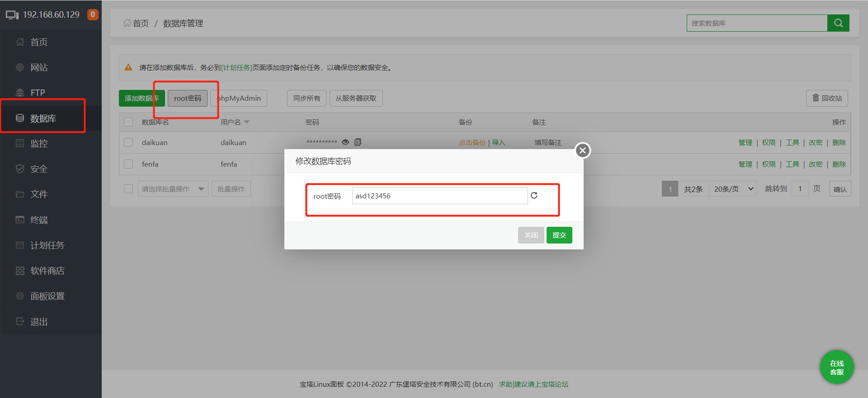
Task: Open the 请选择批量操作 dropdown
Action: click(173, 189)
